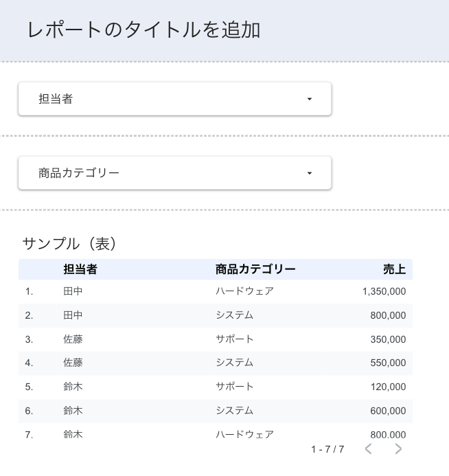Expand the 商品カテゴリー filter dropdown
Image resolution: width=449 pixels, height=476 pixels.
(174, 173)
